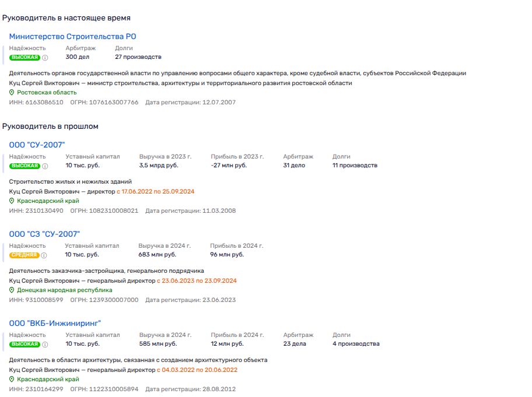Click info icon beside ВКБ-Инжиниринг reliability badge
This screenshot has width=532, height=397.
[45, 344]
